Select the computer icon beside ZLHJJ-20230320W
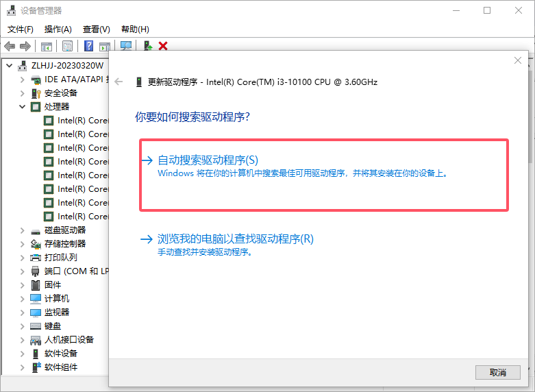Screen dimensions: 535x392 tap(23, 66)
